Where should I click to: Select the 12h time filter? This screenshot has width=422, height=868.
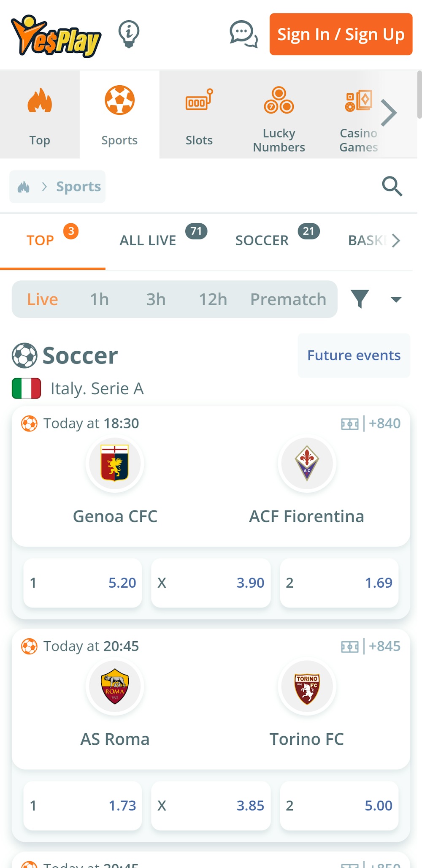pyautogui.click(x=213, y=299)
